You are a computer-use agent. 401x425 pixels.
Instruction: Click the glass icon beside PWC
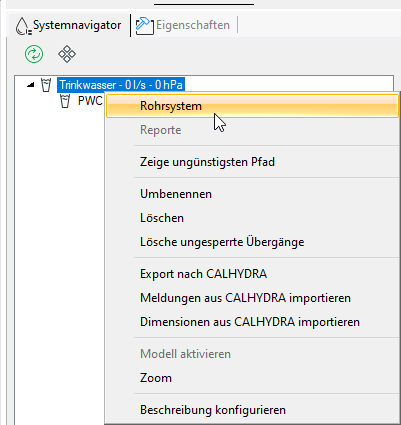point(65,101)
